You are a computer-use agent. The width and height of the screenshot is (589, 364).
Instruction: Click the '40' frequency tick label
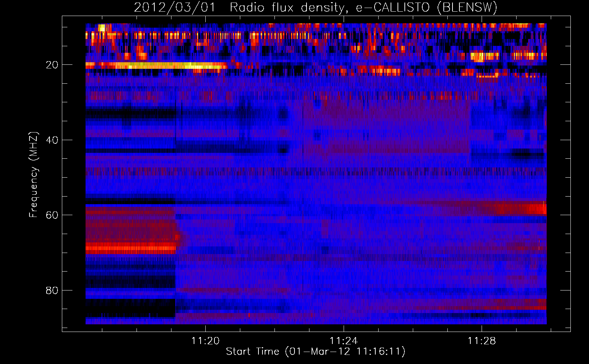click(52, 140)
